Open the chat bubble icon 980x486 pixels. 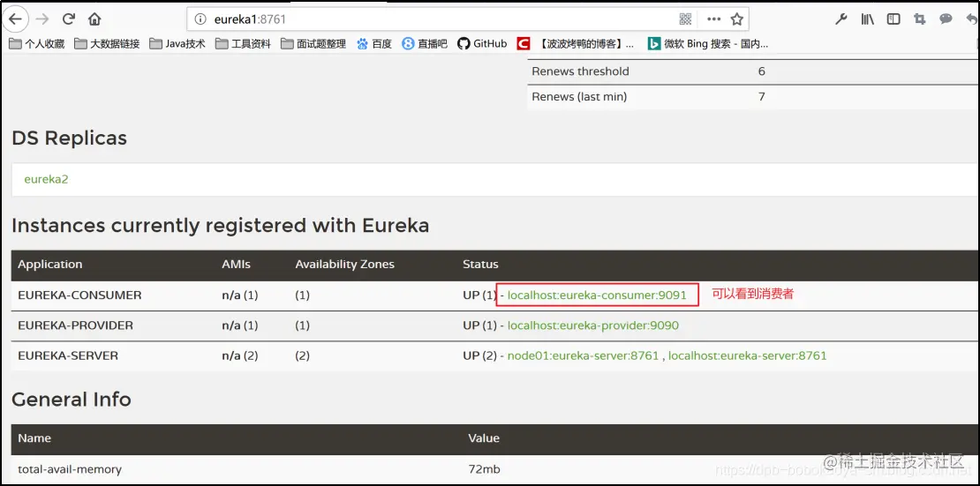(946, 19)
